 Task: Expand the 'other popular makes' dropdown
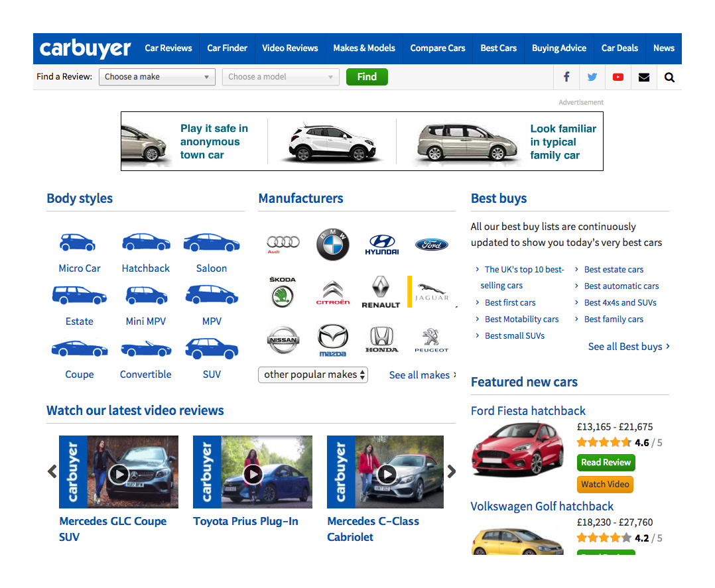click(313, 375)
